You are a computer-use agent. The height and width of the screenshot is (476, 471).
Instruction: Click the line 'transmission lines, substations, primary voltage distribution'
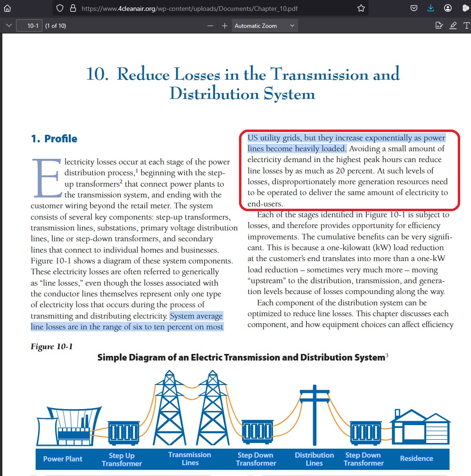coord(134,228)
